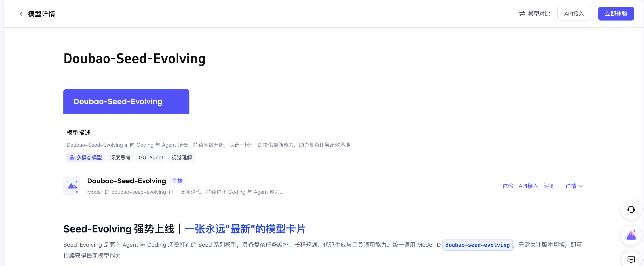Click the multimodal model tag icon

pyautogui.click(x=72, y=158)
